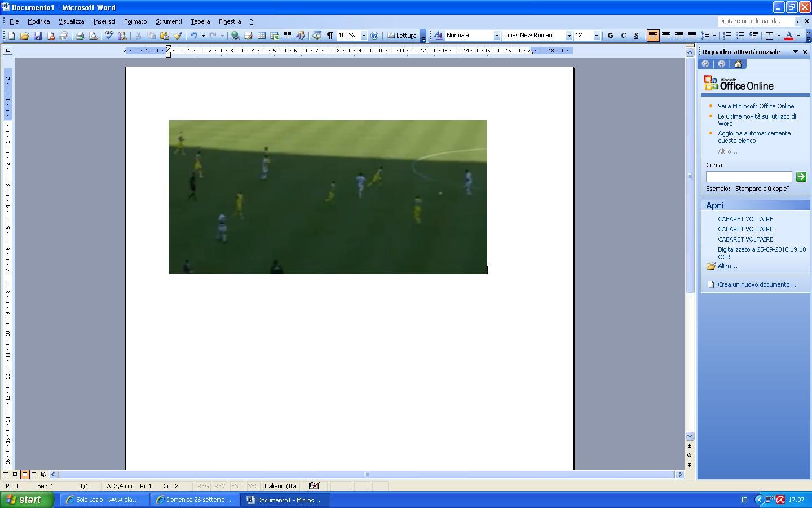Click the Insert Table icon
812x508 pixels.
click(262, 36)
